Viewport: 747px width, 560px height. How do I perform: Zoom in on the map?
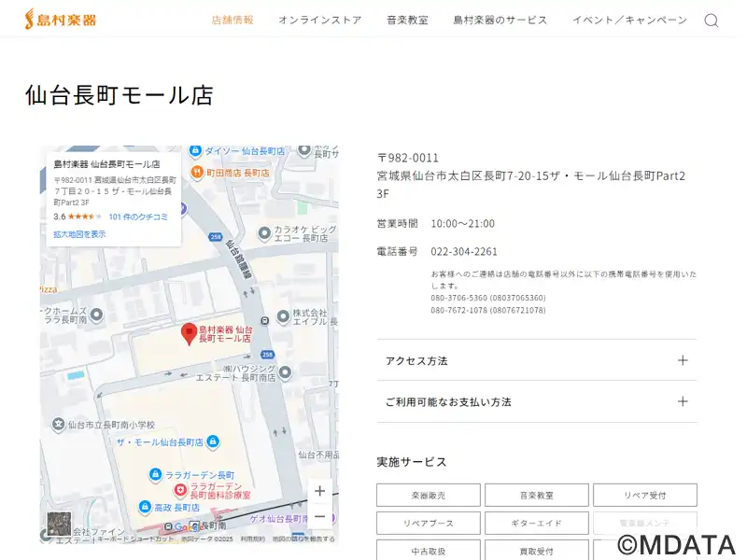[319, 491]
